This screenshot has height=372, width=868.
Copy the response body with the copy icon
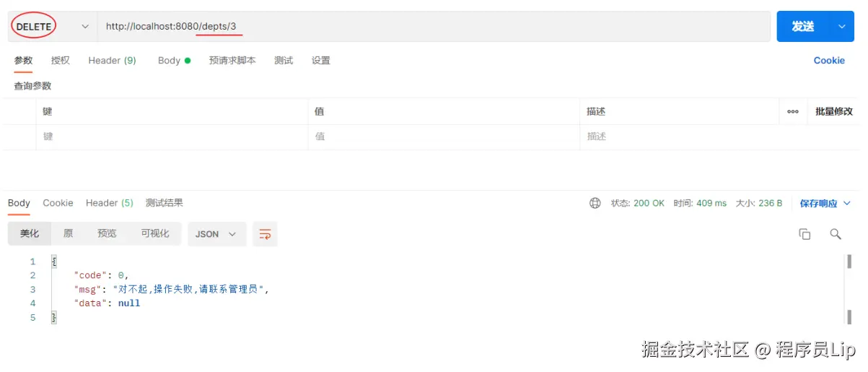(x=805, y=234)
